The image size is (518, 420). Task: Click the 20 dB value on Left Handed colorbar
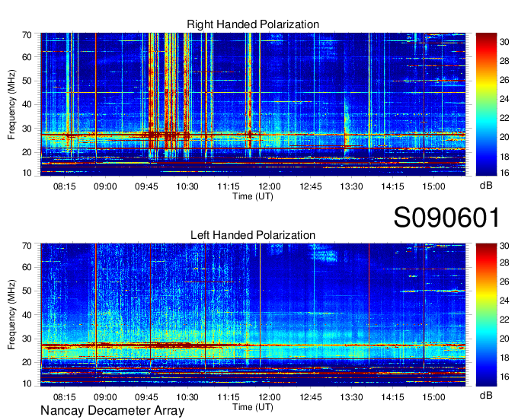504,339
